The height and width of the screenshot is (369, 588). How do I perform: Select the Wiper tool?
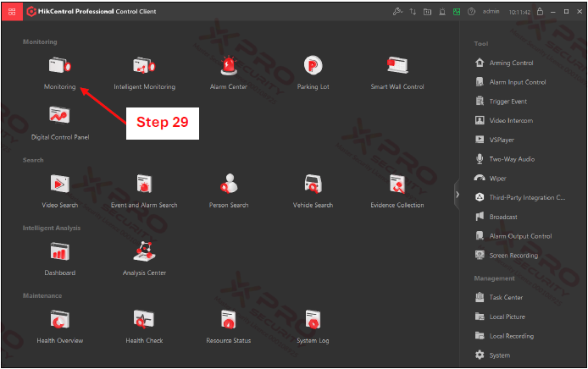491,179
